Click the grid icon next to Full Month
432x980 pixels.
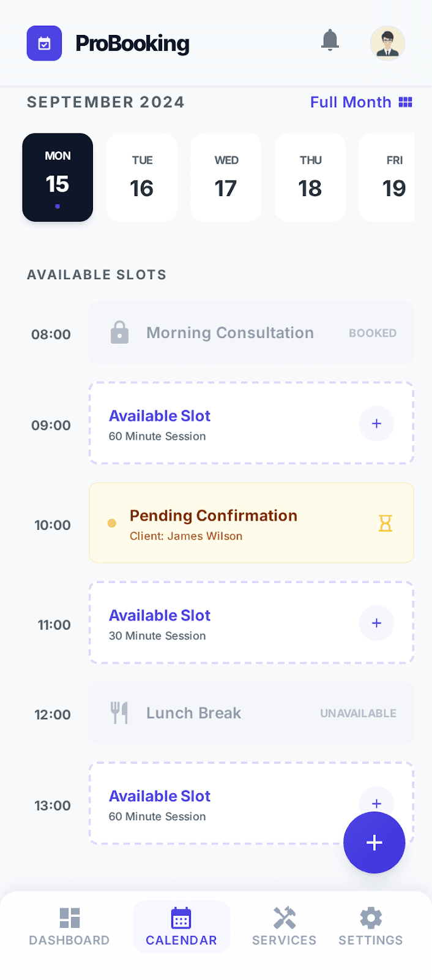[x=406, y=102]
